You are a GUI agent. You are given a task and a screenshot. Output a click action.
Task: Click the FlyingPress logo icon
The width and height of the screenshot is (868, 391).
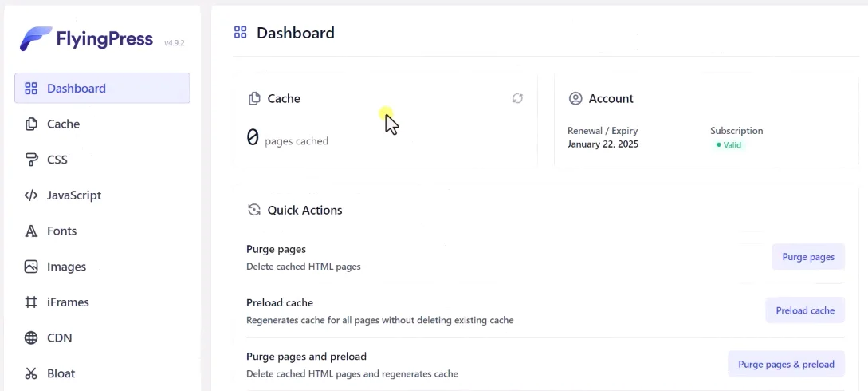tap(36, 38)
